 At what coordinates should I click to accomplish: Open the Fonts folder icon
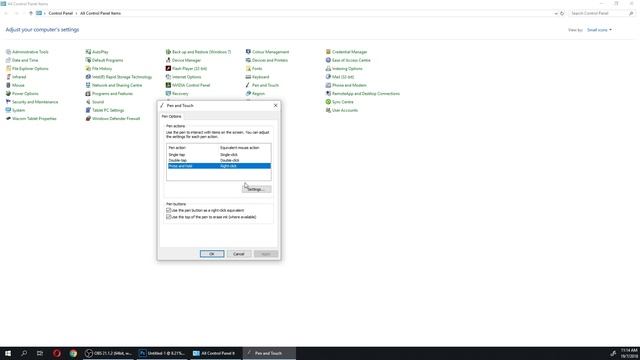(248, 69)
